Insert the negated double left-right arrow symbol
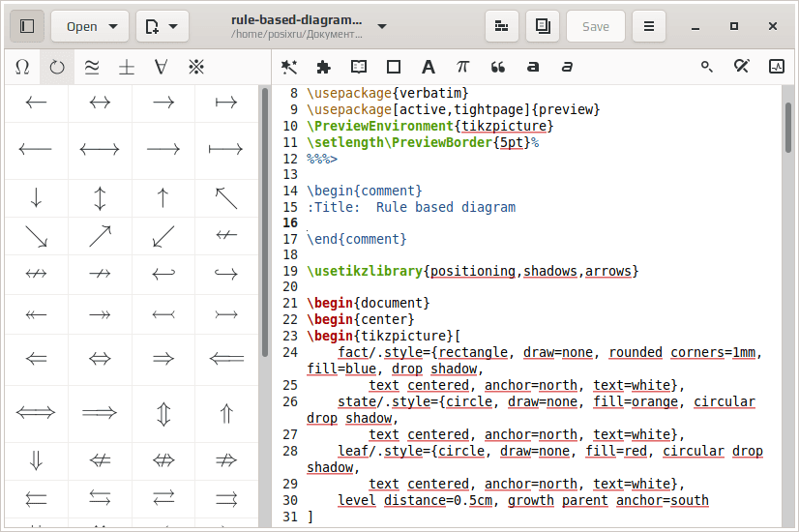This screenshot has width=799, height=532. tap(163, 460)
